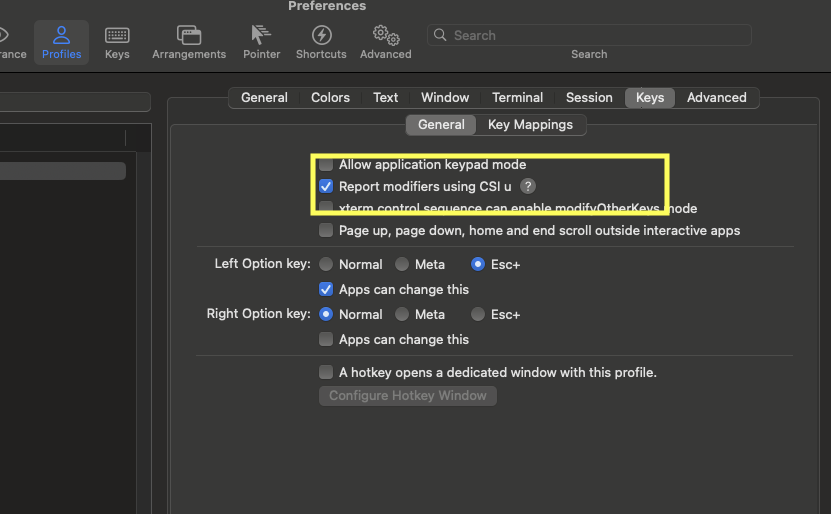Switch to the Colors profile tab
Image resolution: width=831 pixels, height=514 pixels.
[x=330, y=97]
